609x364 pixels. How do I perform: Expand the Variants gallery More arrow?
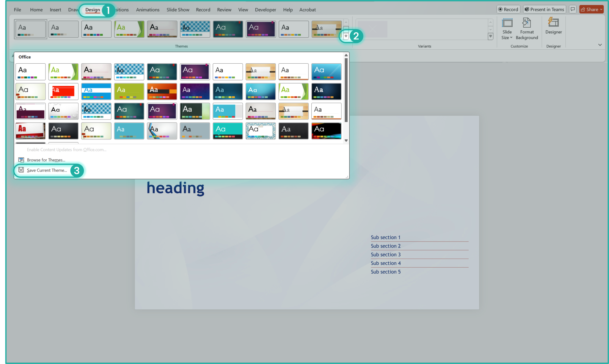[x=490, y=36]
